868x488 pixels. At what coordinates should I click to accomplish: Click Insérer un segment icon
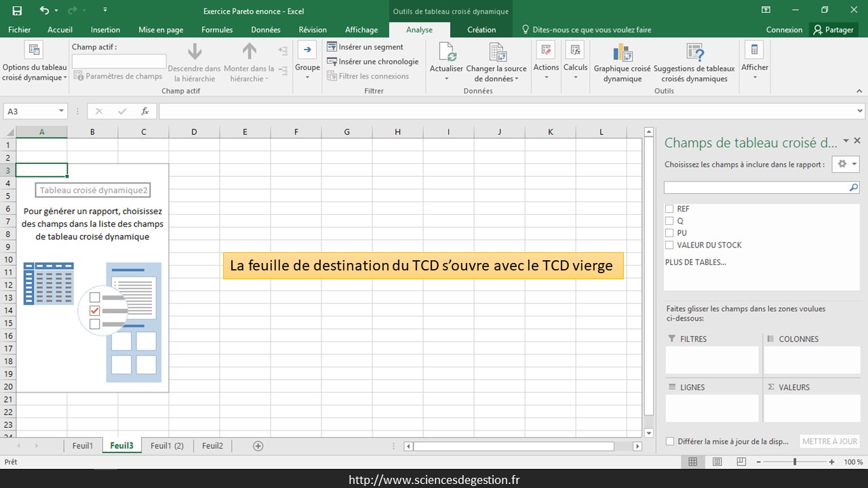332,47
